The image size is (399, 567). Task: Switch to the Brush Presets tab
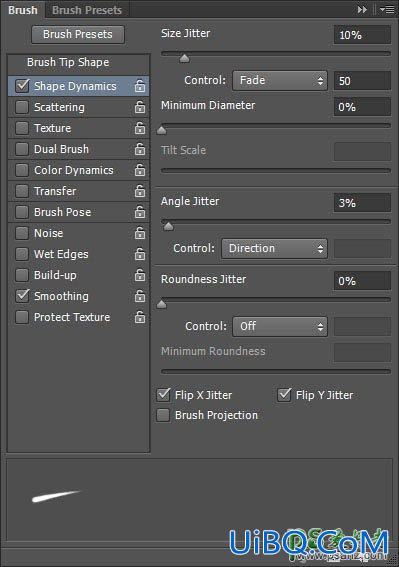(x=87, y=10)
